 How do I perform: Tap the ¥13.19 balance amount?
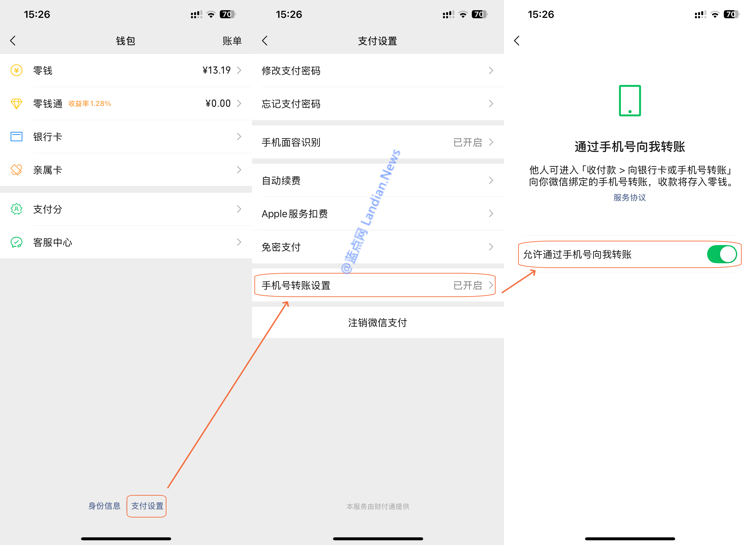coord(217,70)
